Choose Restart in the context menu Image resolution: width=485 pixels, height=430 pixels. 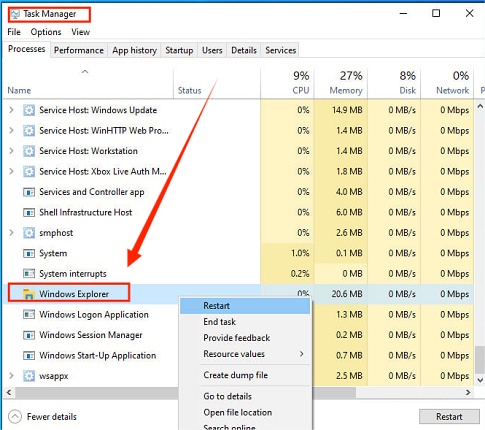pyautogui.click(x=245, y=306)
